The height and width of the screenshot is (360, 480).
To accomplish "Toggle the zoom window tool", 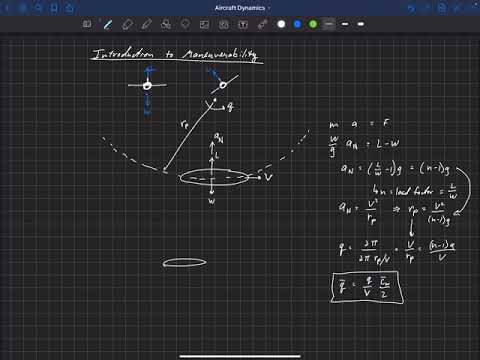I will tap(87, 24).
